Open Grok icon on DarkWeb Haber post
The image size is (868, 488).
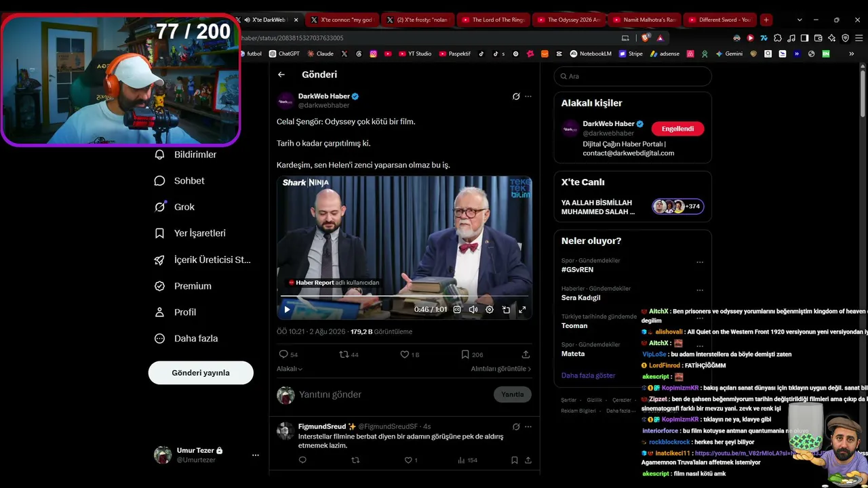pos(516,96)
